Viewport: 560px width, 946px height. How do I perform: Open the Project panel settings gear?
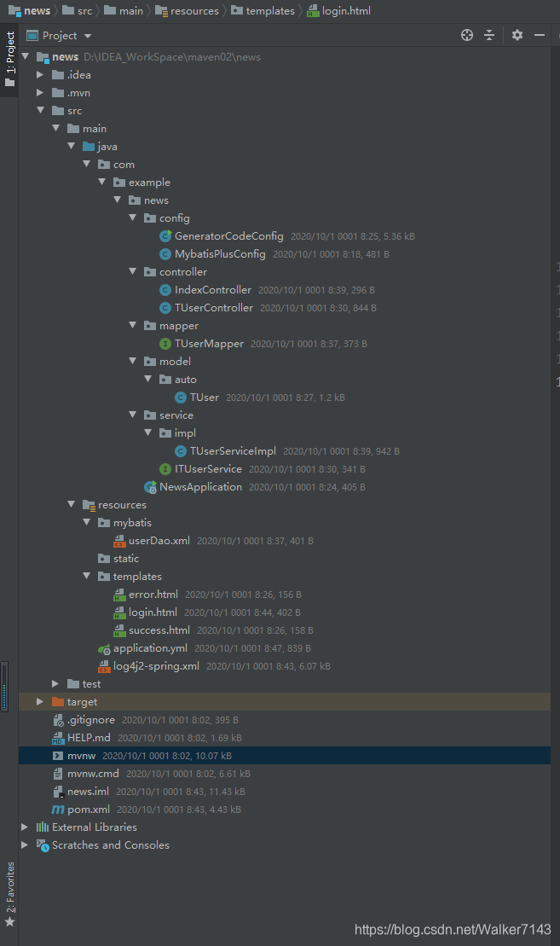coord(517,35)
